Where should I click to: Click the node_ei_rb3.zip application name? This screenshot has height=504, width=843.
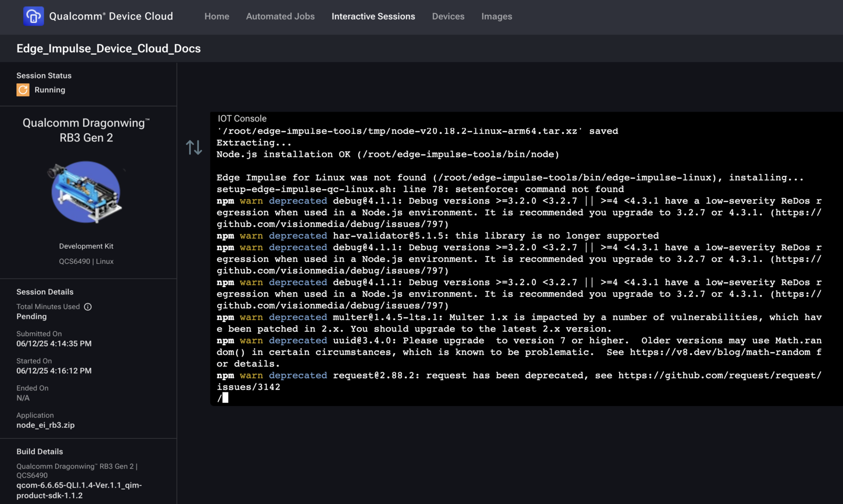pos(45,425)
